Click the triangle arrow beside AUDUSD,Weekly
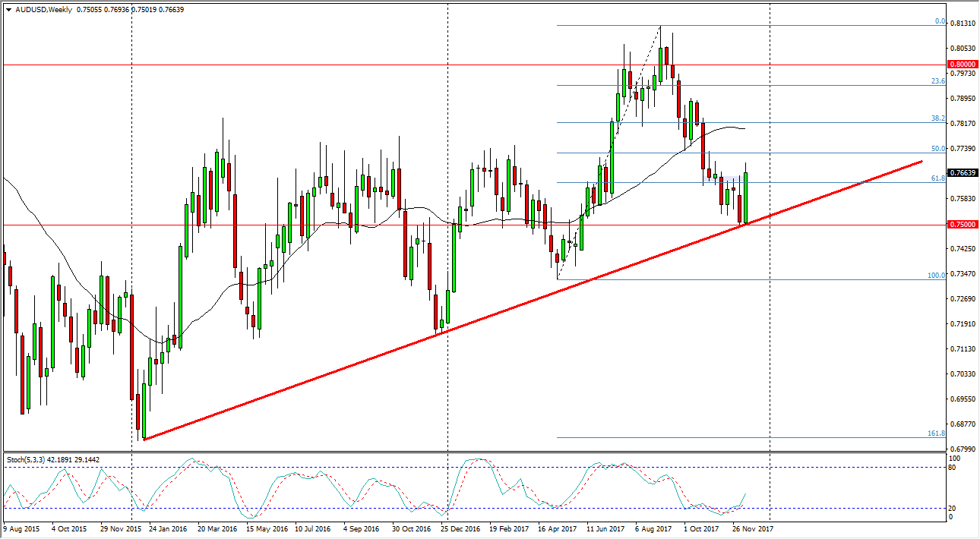Image resolution: width=980 pixels, height=539 pixels. click(x=8, y=10)
